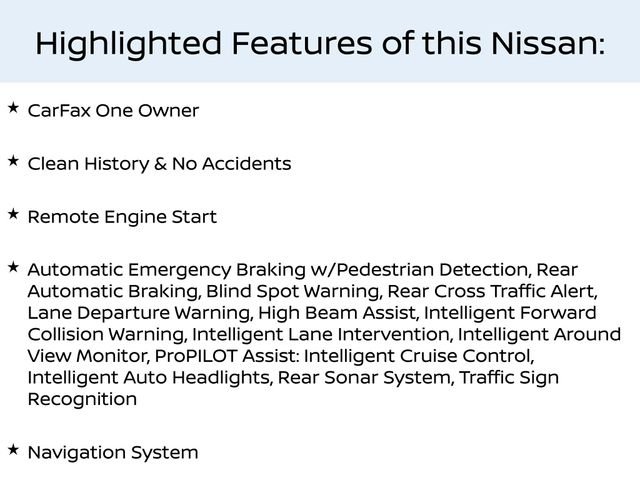The image size is (640, 480).
Task: Select the CarFax One Owner text
Action: (113, 110)
